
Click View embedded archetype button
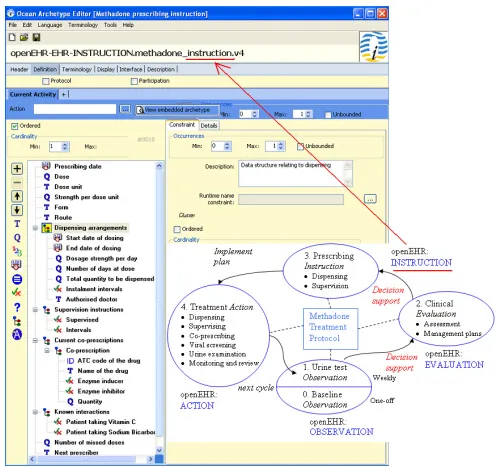177,110
